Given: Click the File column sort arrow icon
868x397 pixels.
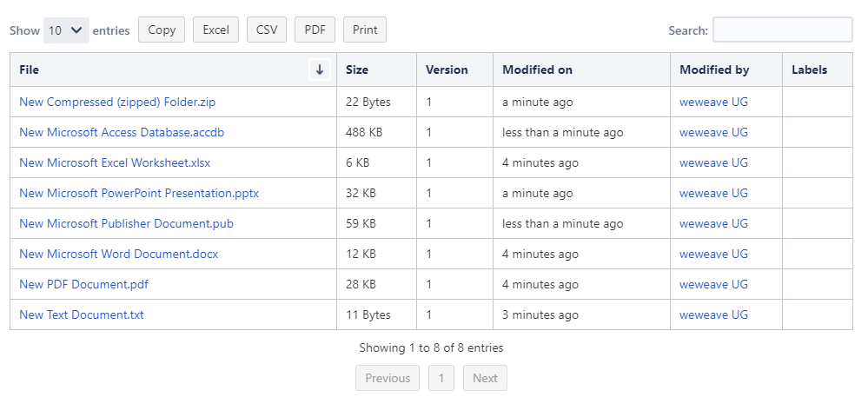Looking at the screenshot, I should pos(320,69).
